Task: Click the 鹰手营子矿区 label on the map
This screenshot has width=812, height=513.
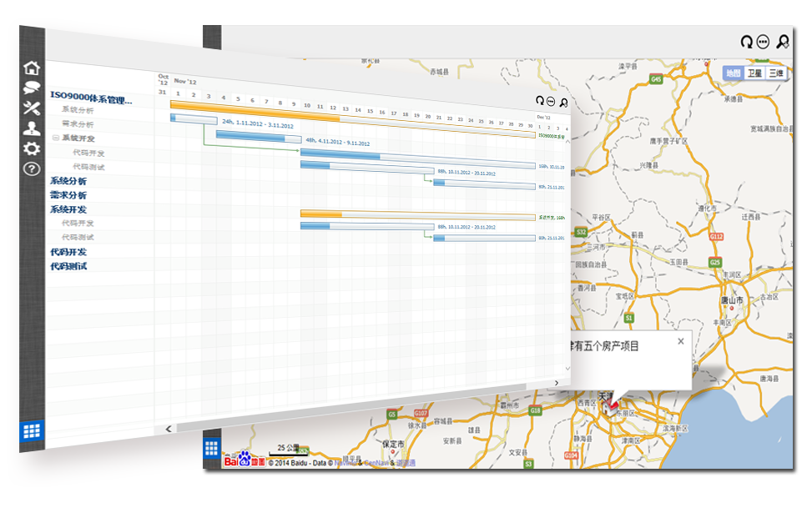Action: coord(668,141)
